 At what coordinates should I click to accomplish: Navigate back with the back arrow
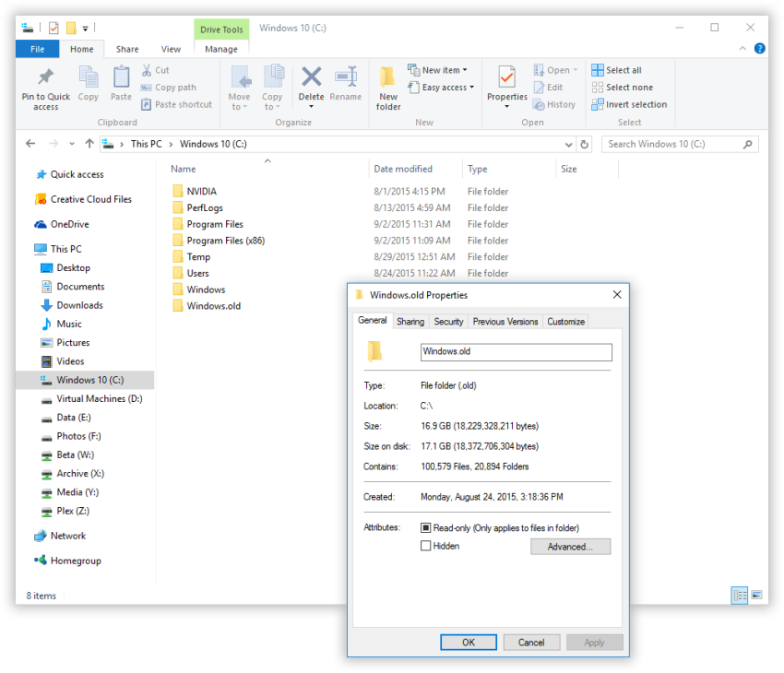coord(30,144)
